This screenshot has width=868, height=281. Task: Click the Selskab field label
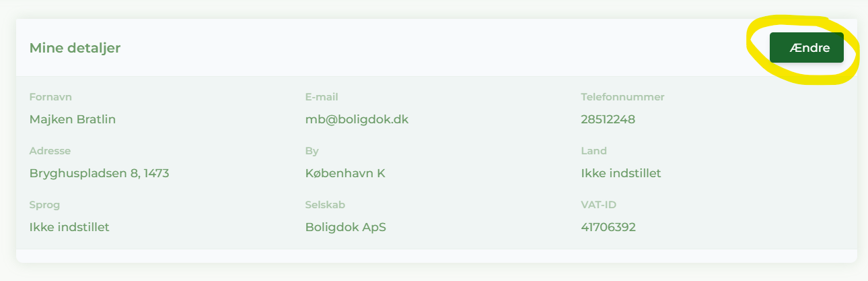[325, 205]
